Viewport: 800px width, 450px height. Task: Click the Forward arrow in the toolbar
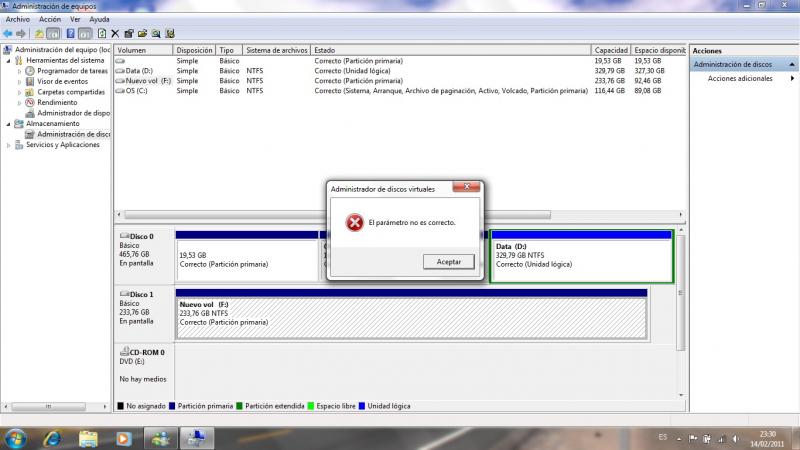tap(21, 34)
